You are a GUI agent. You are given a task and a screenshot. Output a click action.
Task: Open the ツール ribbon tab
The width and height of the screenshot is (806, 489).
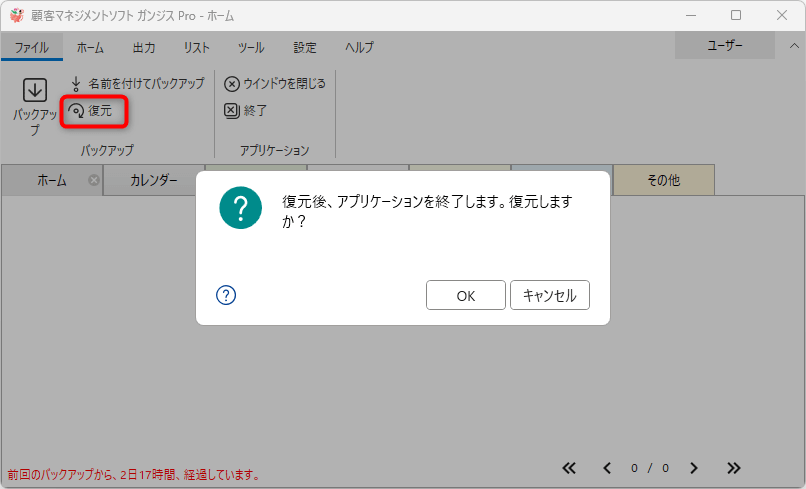pos(251,47)
